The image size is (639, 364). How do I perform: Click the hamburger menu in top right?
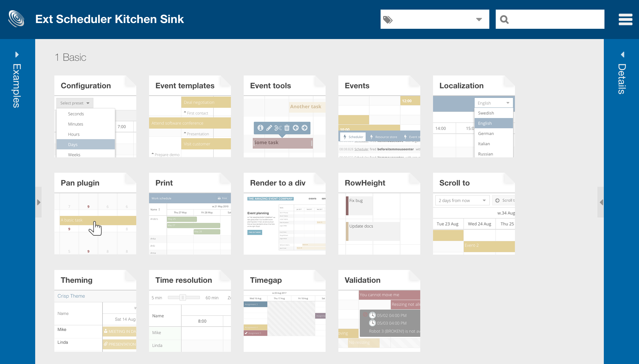(624, 19)
